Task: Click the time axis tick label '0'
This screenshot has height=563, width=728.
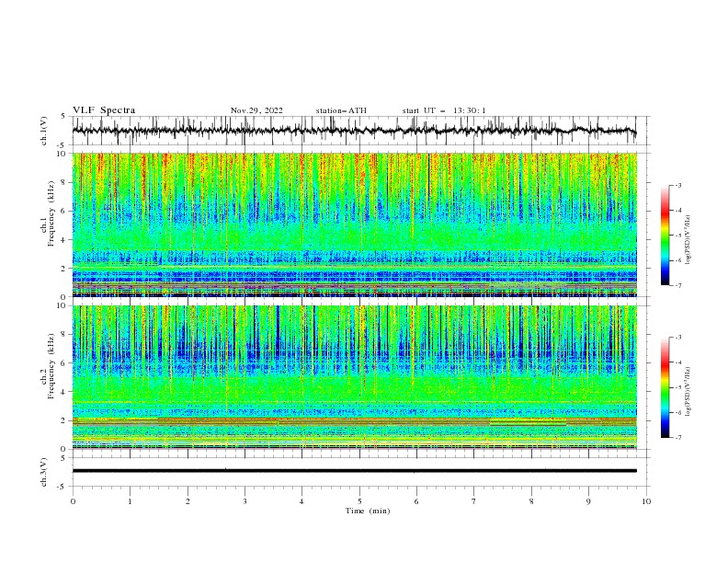Action: [x=73, y=501]
